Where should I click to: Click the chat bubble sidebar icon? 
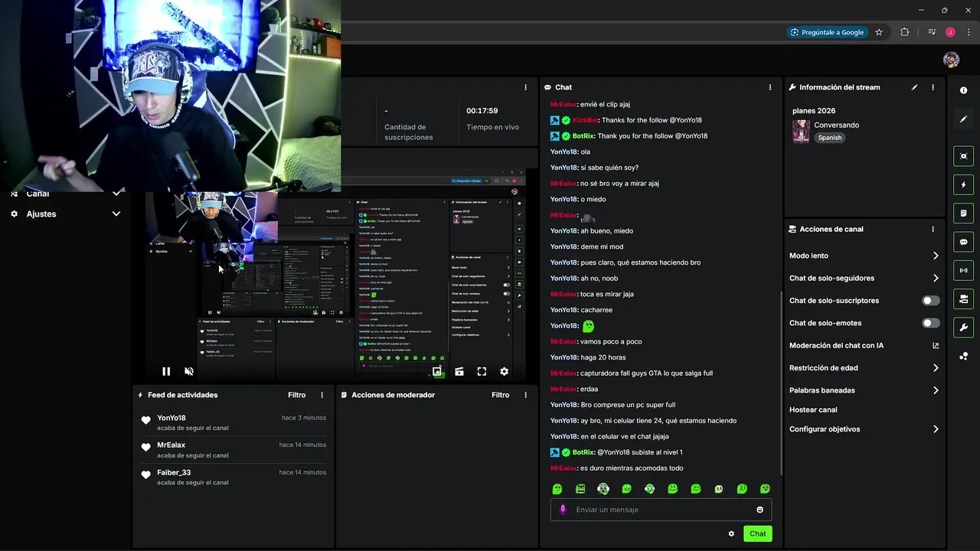click(964, 242)
